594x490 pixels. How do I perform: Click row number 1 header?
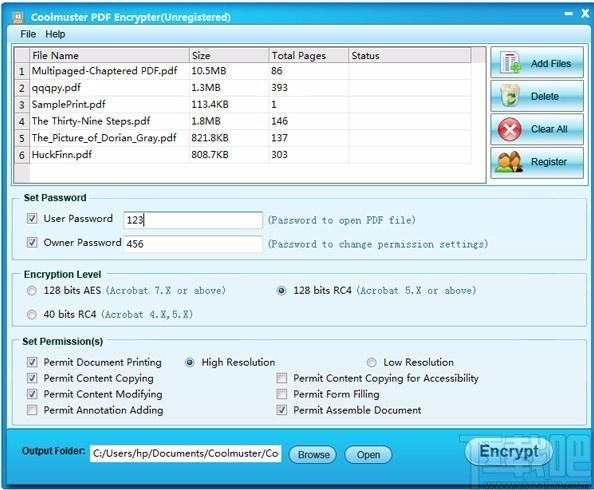point(22,71)
